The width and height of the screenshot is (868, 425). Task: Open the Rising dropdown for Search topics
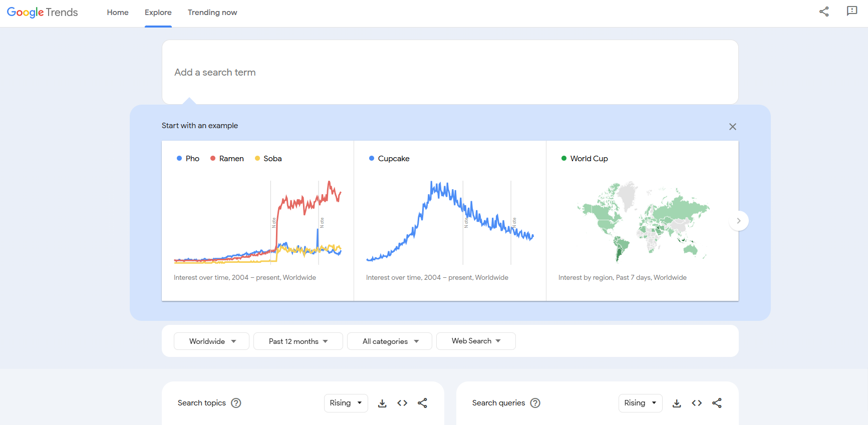coord(346,403)
